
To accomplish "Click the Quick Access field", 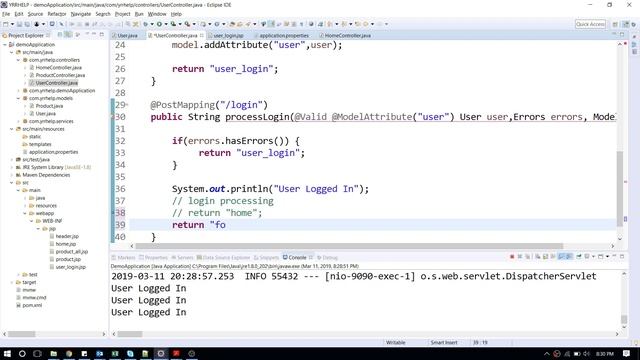I will [590, 24].
